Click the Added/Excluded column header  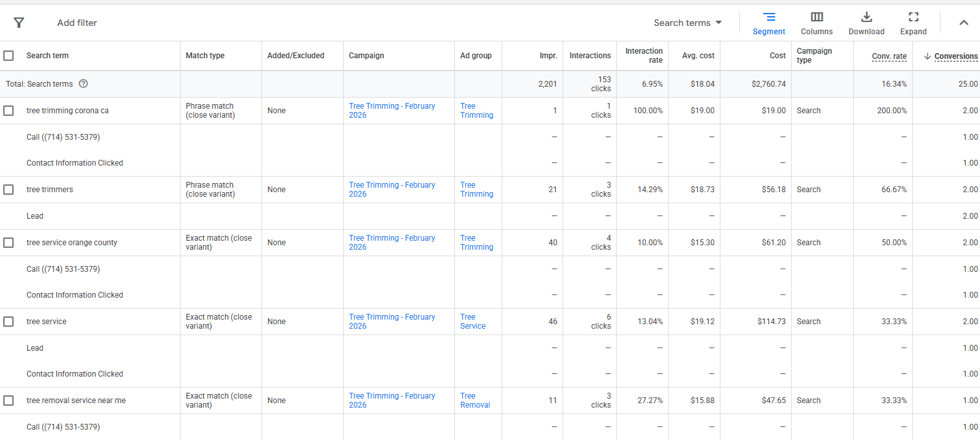tap(296, 56)
